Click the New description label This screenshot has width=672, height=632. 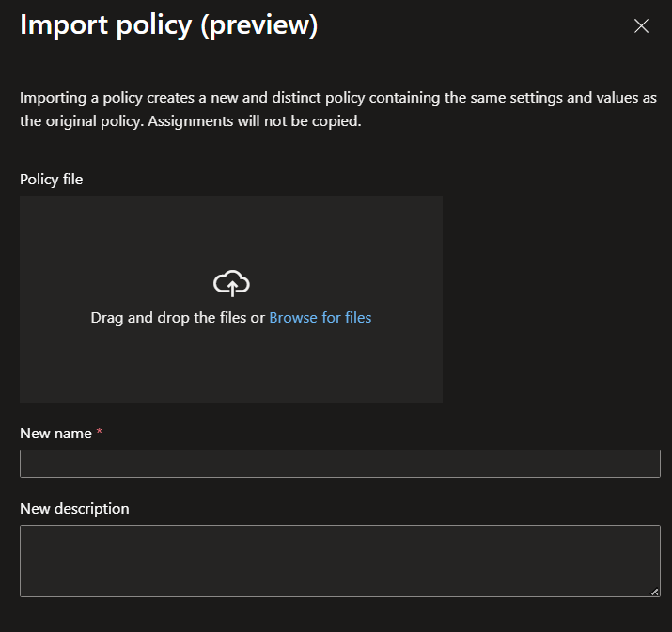coord(74,509)
